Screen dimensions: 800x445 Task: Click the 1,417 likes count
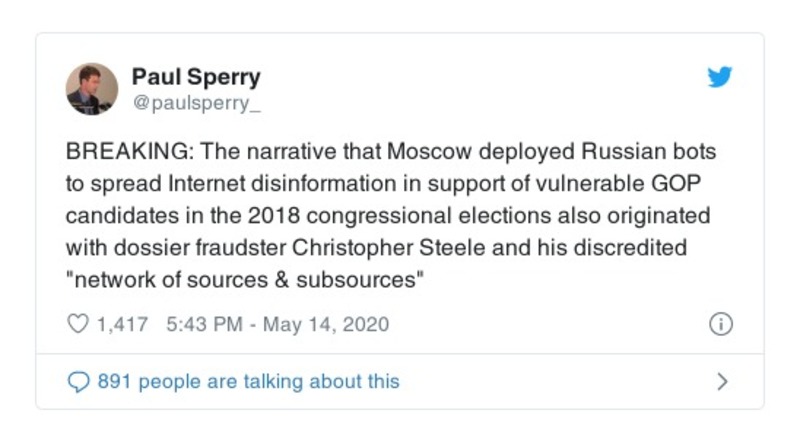(121, 324)
